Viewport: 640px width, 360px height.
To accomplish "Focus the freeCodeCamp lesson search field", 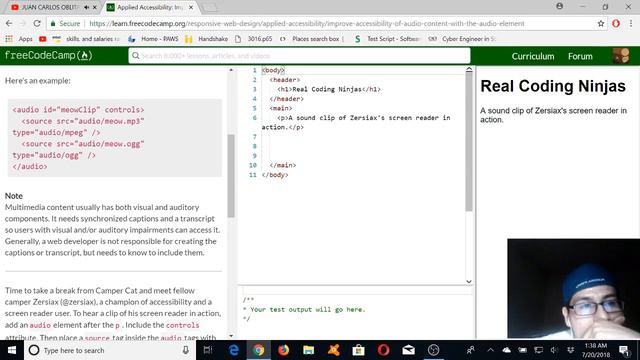I will coord(299,56).
